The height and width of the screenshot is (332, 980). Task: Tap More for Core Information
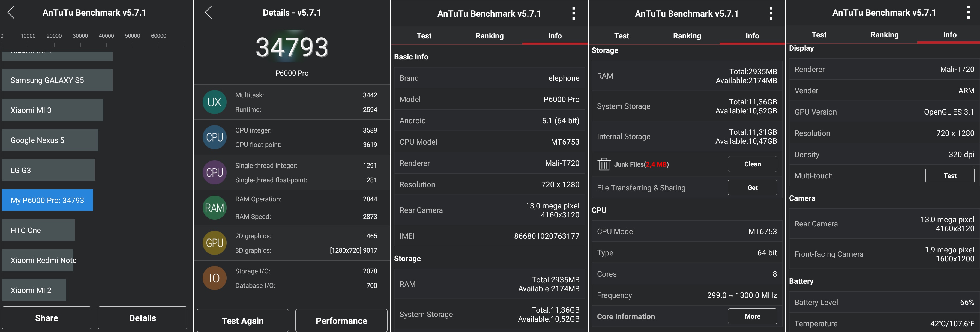(752, 316)
